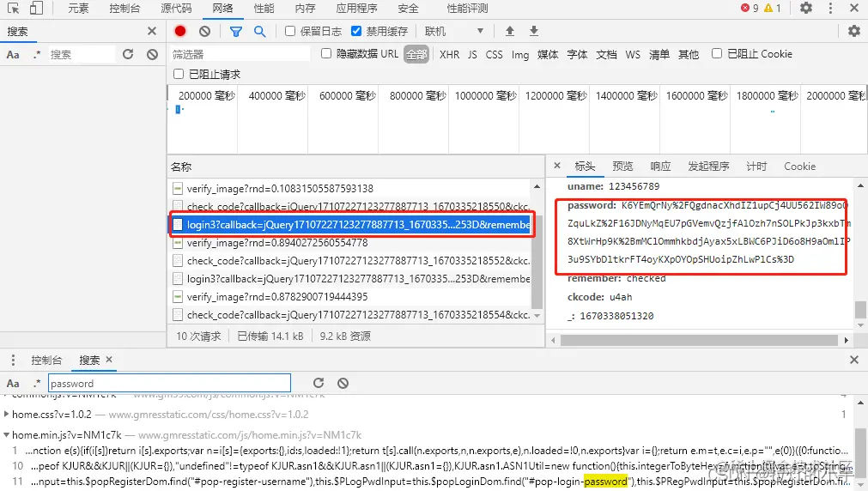Clear the drawer search results

(x=343, y=383)
